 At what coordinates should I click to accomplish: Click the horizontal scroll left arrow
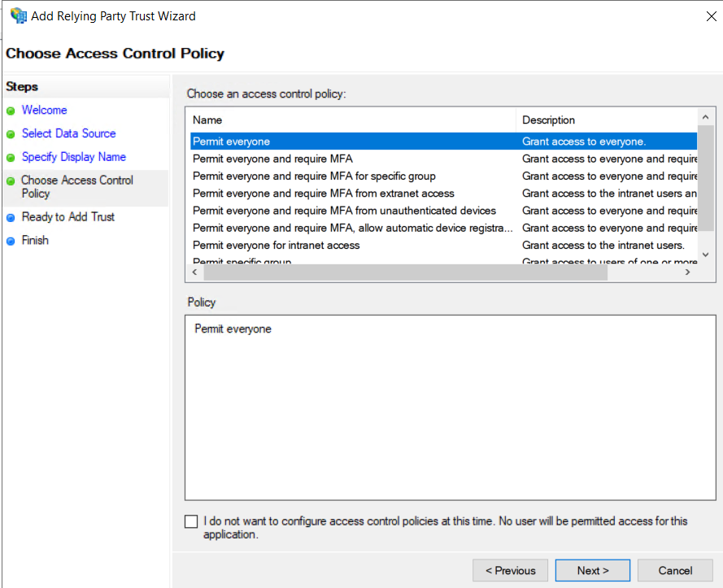(194, 272)
